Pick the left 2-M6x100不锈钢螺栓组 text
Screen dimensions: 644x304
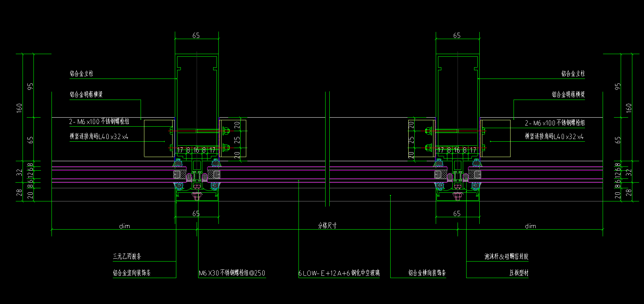coord(99,121)
